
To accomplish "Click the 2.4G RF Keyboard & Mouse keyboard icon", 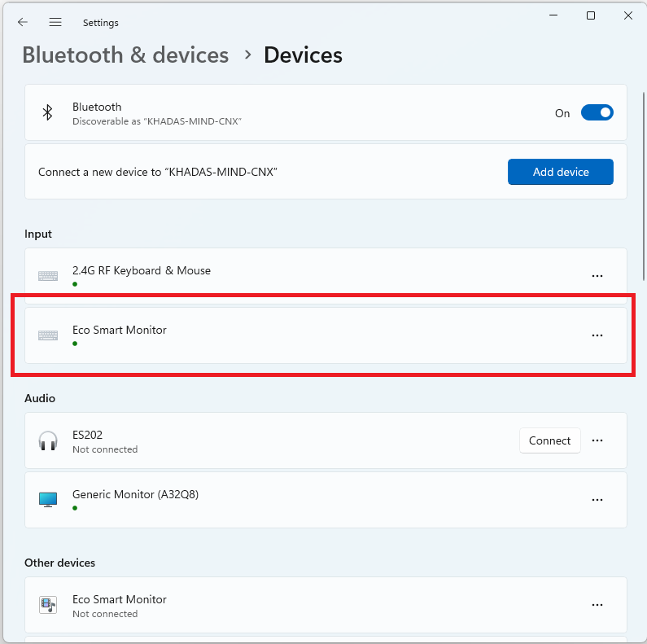I will point(48,276).
